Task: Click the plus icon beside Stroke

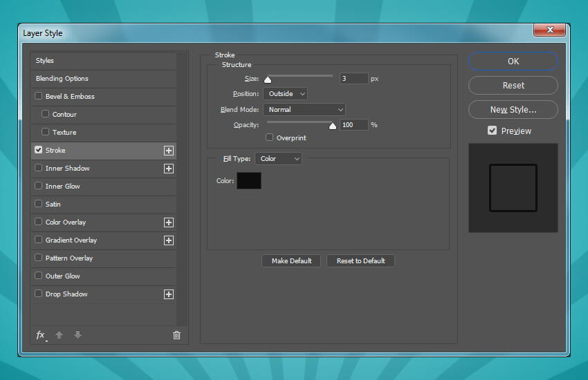Action: (x=168, y=151)
